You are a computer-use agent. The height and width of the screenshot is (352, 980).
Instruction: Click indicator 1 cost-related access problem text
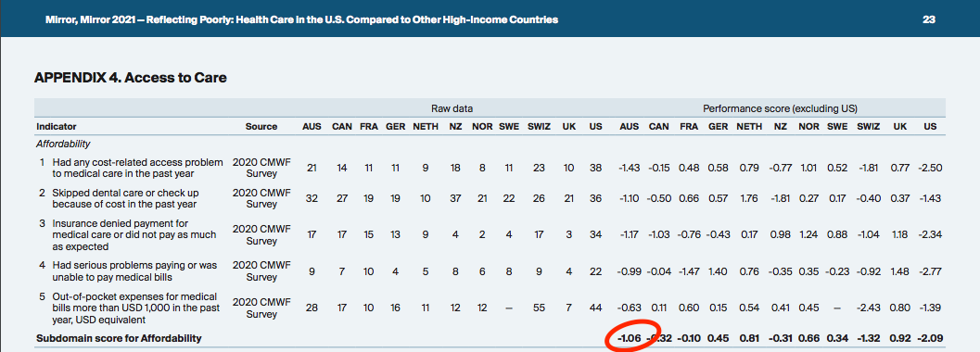point(131,168)
